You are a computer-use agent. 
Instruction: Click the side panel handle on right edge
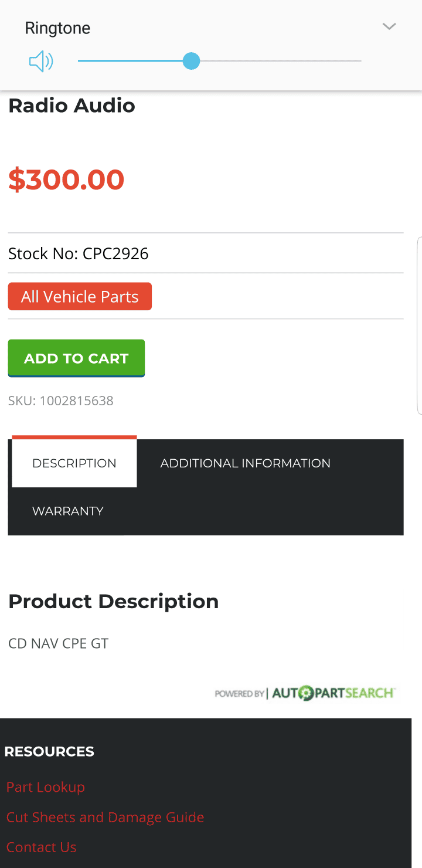click(419, 325)
